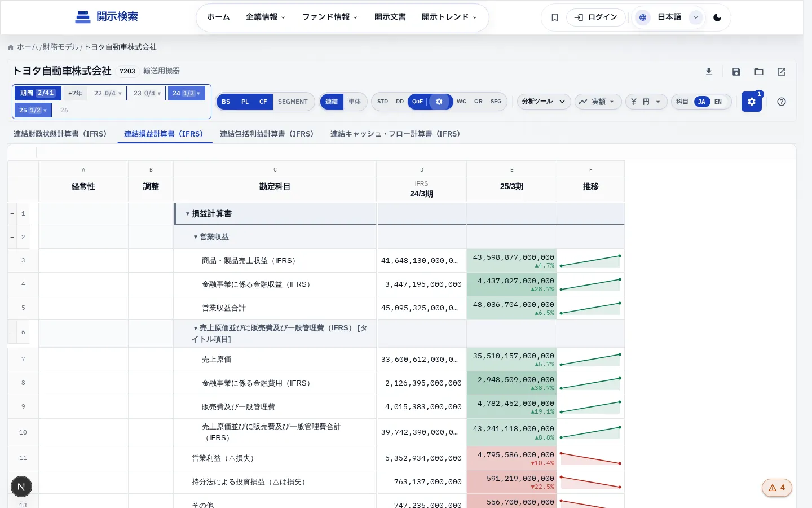This screenshot has width=812, height=508.
Task: Toggle PL statement filter
Action: pos(245,102)
